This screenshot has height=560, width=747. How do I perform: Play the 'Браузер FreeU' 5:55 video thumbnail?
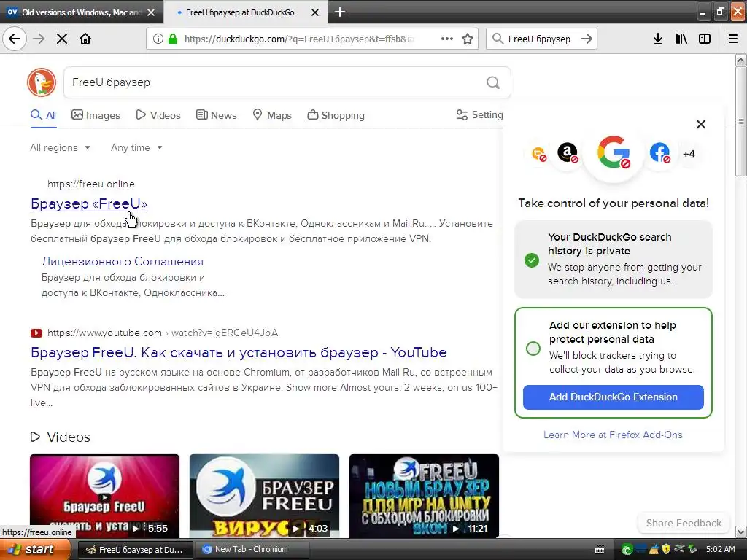(x=105, y=496)
